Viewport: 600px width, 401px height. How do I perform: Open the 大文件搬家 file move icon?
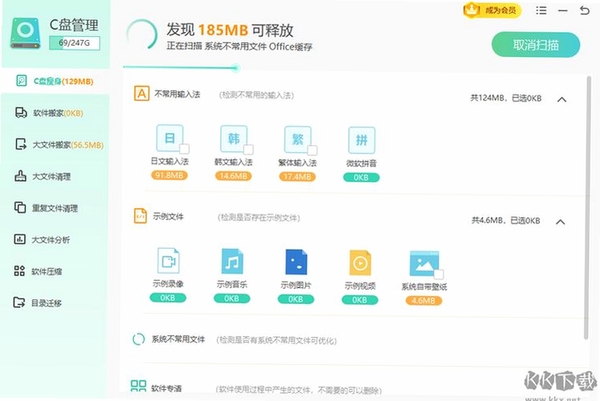20,144
